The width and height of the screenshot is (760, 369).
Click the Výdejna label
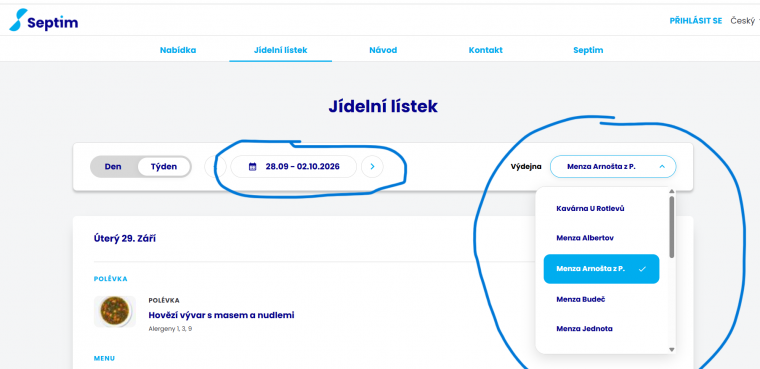(526, 167)
